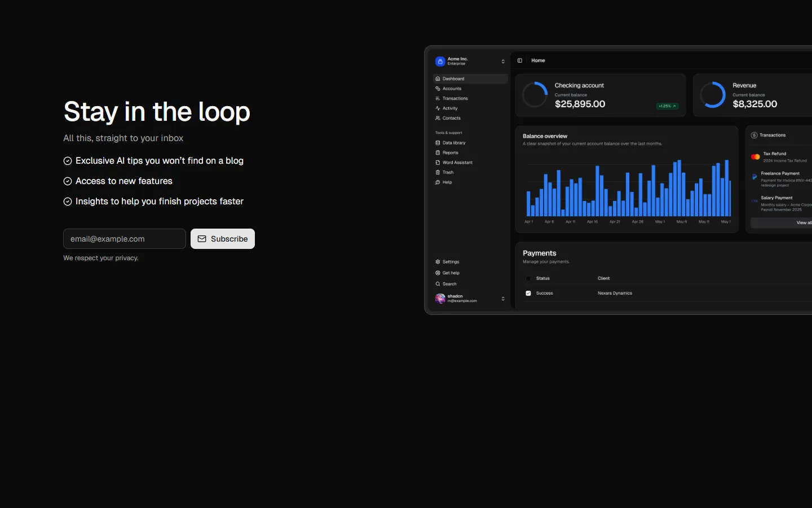The image size is (812, 508).
Task: Click the dollar icon beside Transactions heading
Action: tap(754, 135)
